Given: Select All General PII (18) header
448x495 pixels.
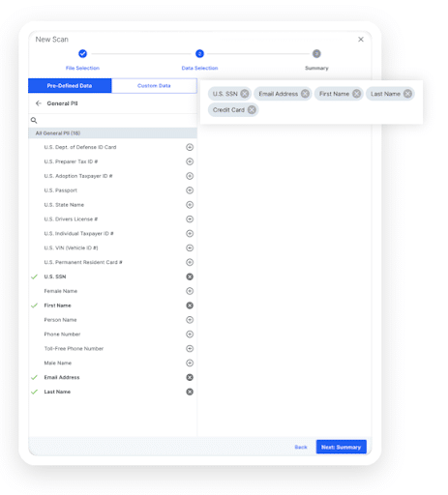Looking at the screenshot, I should click(112, 133).
